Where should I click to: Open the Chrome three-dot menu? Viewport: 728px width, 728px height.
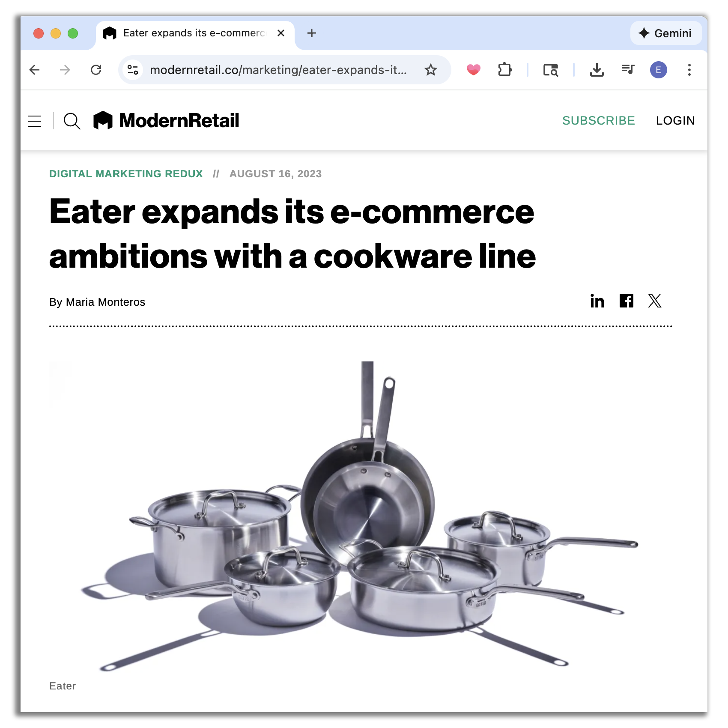point(689,70)
